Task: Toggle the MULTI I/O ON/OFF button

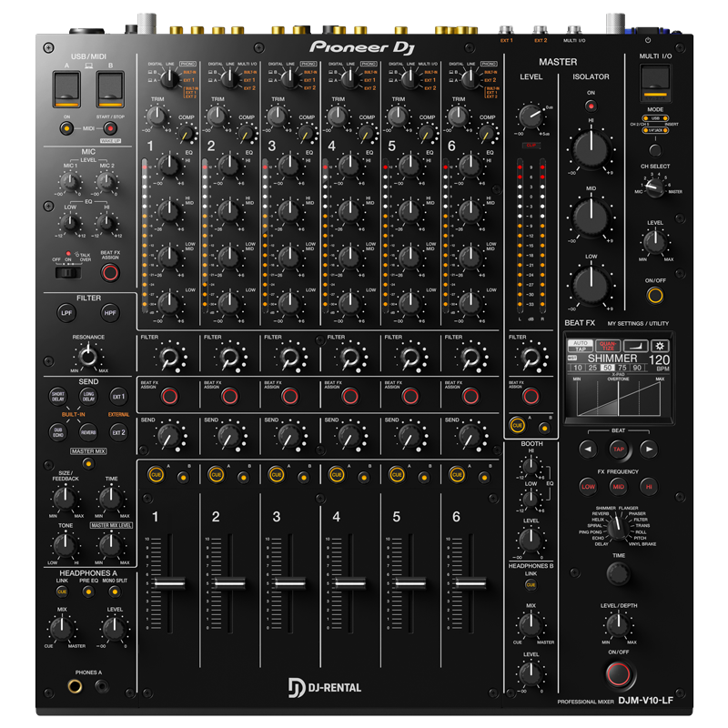Action: [x=654, y=295]
